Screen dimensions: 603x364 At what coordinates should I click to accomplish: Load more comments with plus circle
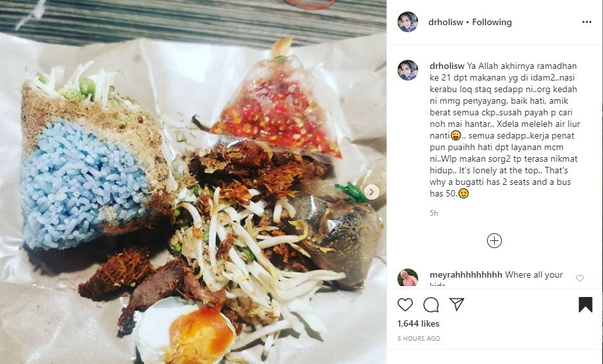click(x=494, y=241)
